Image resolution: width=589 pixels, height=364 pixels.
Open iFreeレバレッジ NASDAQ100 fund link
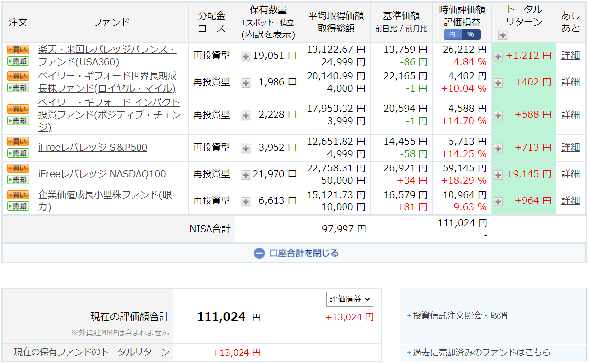coord(102,174)
